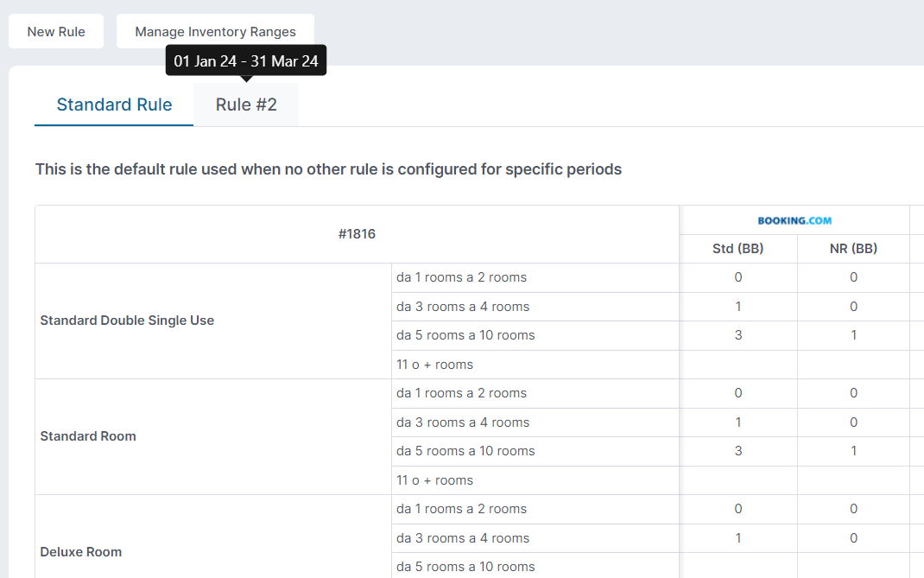Screen dimensions: 924x578
Task: Click empty Std (BB) cell for Standard Room 11+ rooms
Action: click(x=737, y=480)
